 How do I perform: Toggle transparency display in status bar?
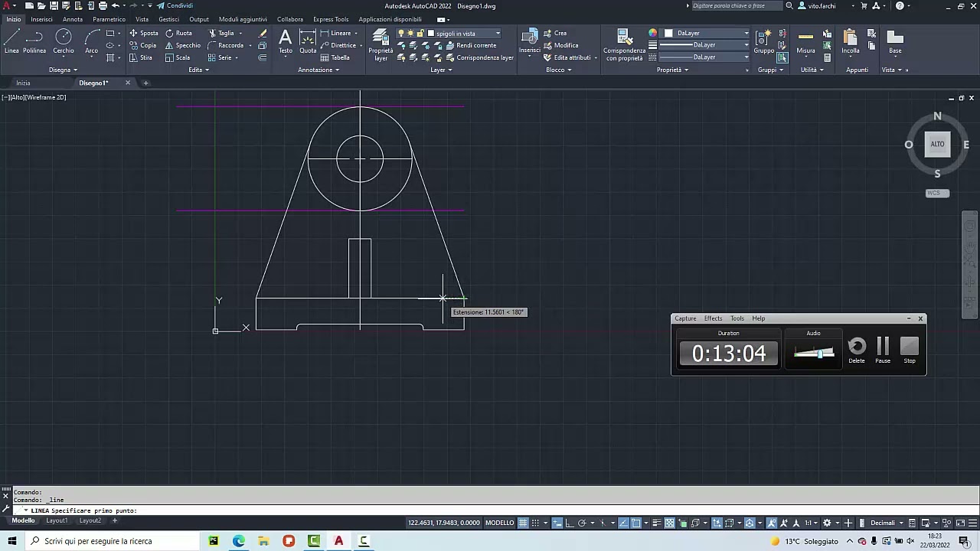[669, 523]
